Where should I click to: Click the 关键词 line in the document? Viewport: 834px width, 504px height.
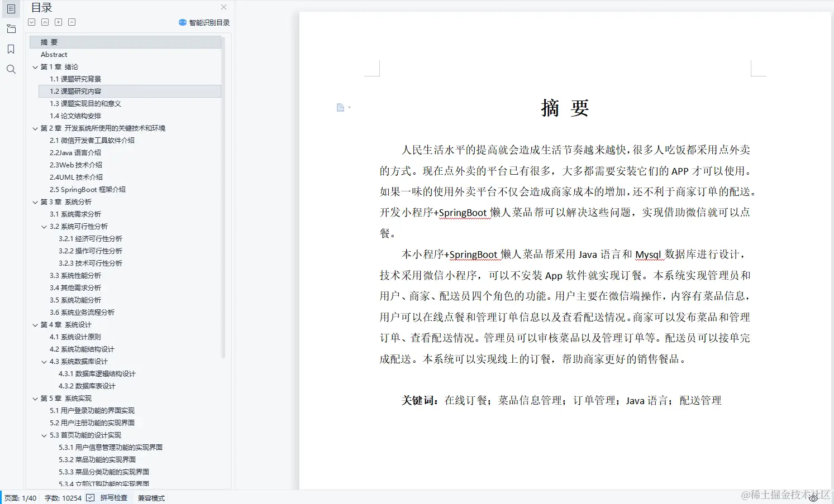coord(561,401)
